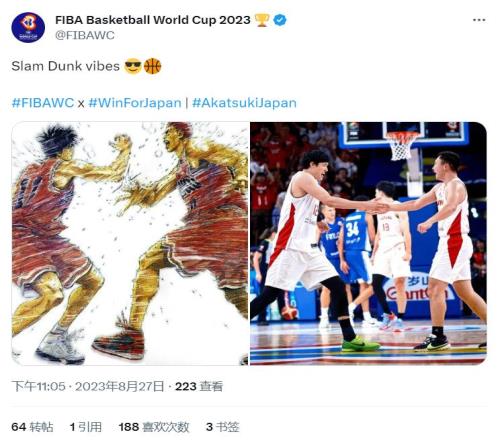Open the FIBA World Cup profile avatar
The width and height of the screenshot is (500, 440).
(28, 27)
